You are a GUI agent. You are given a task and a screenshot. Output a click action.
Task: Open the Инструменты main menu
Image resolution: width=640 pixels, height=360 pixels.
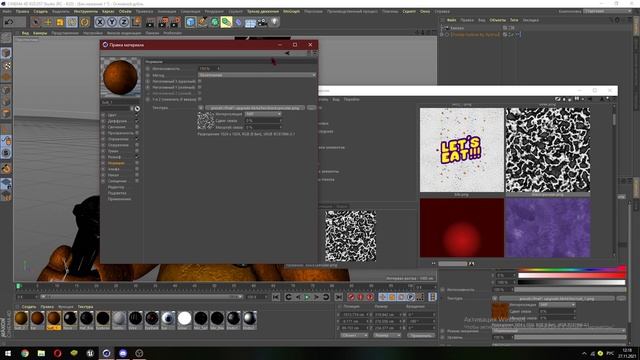(86, 11)
